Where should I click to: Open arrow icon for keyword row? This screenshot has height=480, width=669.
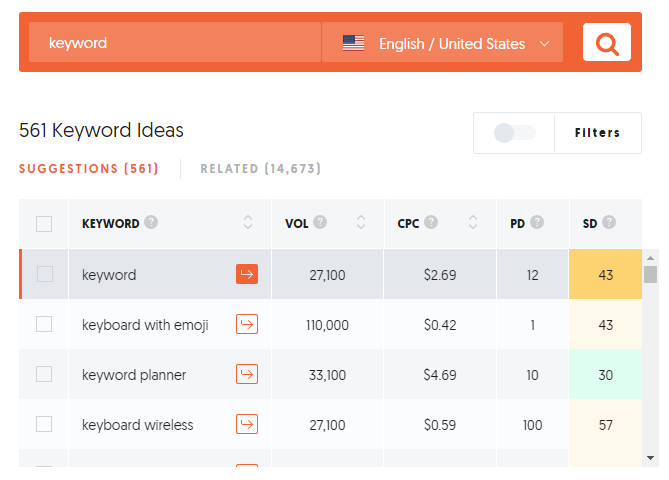point(247,274)
